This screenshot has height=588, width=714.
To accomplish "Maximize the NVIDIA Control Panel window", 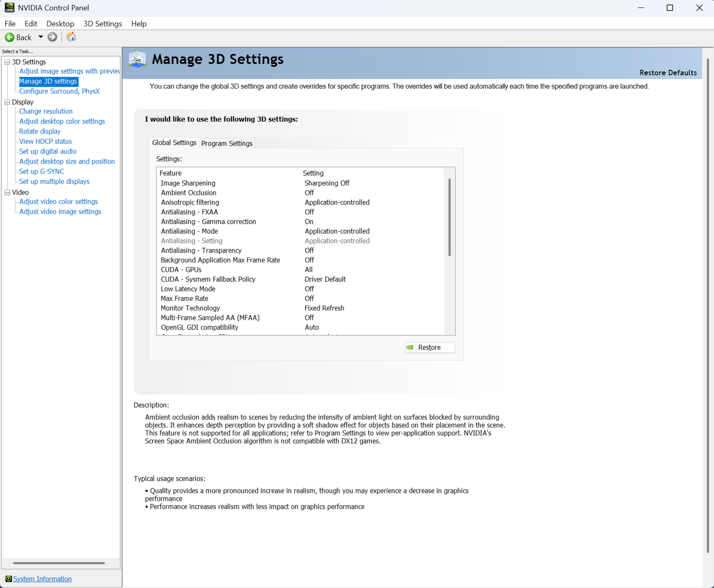I will 670,8.
